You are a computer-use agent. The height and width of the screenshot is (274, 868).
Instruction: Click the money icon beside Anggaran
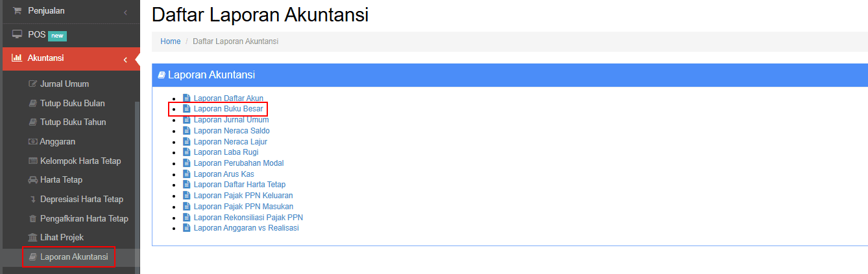pos(33,142)
